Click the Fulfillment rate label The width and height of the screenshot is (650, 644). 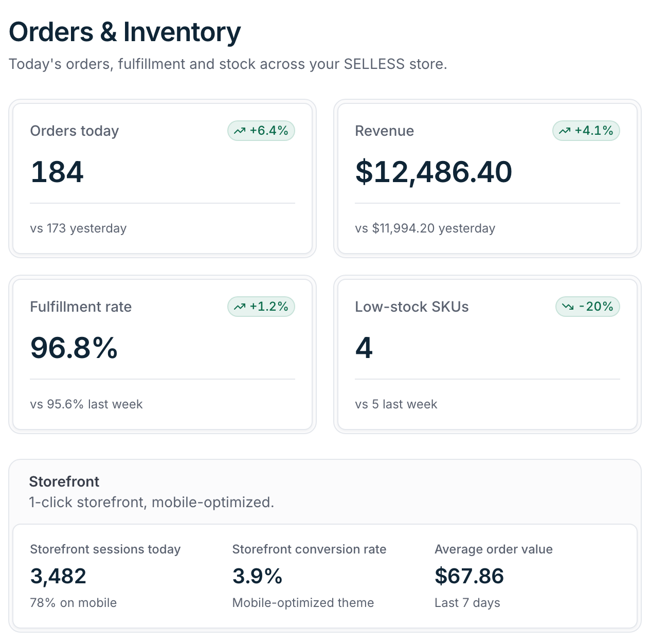81,307
